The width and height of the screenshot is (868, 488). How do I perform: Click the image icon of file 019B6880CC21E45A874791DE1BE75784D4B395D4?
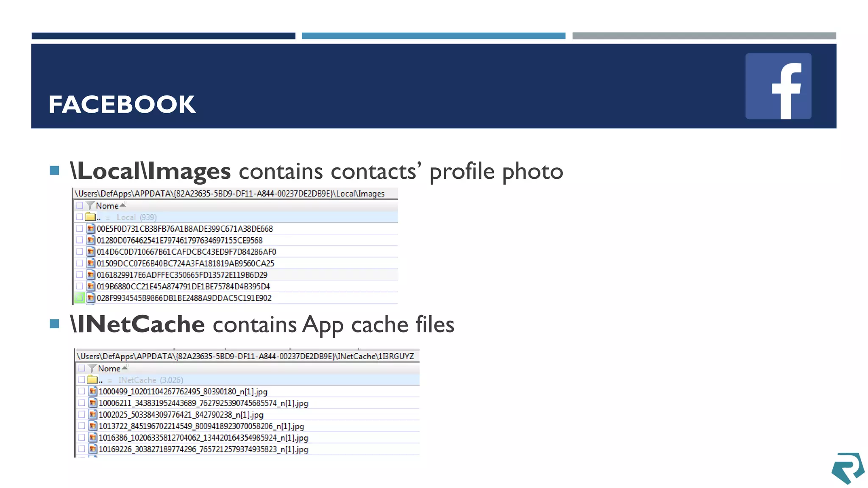click(91, 286)
